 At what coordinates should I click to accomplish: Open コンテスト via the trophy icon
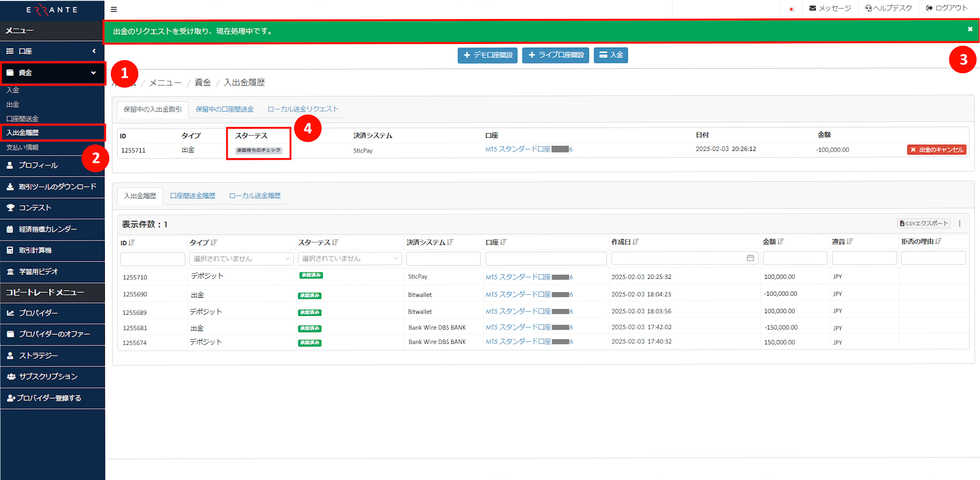pos(11,207)
